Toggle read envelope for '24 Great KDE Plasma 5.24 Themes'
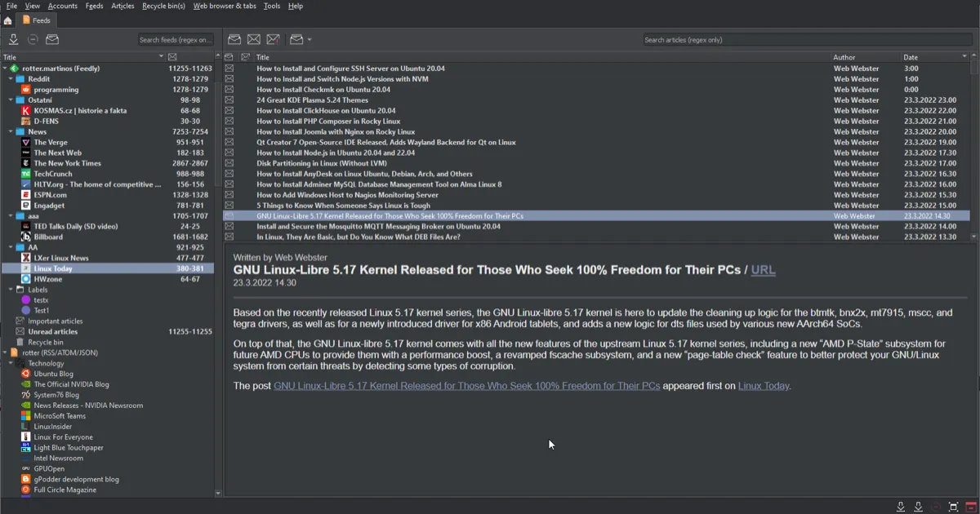 coord(229,100)
